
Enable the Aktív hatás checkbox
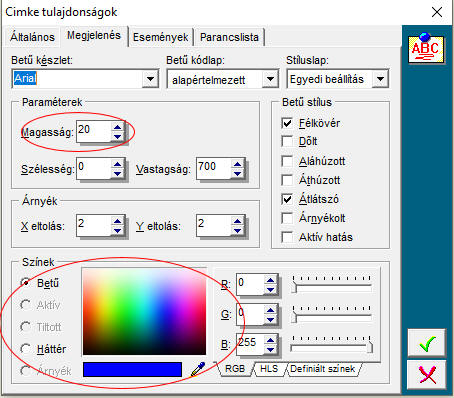[287, 237]
